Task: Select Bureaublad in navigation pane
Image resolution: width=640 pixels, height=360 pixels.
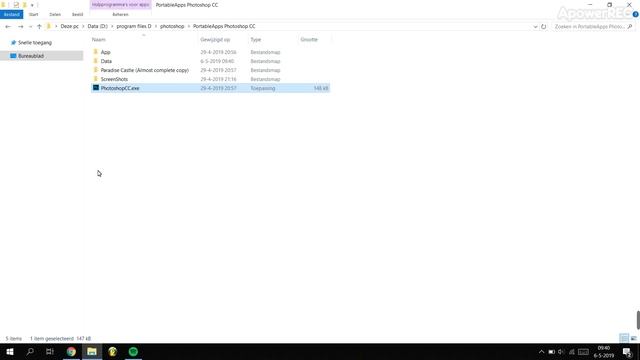Action: click(x=42, y=56)
